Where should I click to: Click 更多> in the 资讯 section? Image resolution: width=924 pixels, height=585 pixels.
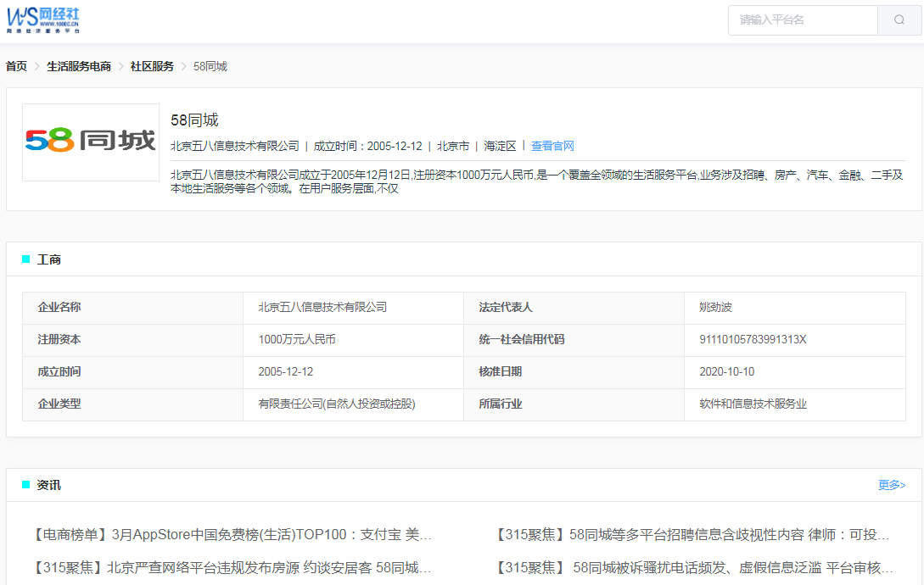click(892, 485)
